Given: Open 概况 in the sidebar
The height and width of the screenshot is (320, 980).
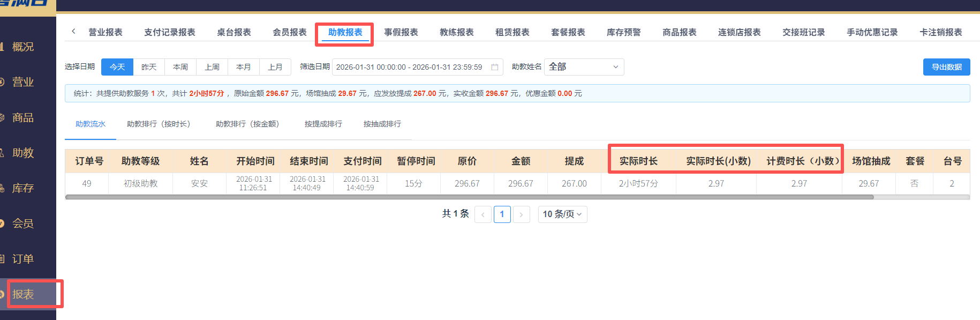Looking at the screenshot, I should (x=22, y=47).
